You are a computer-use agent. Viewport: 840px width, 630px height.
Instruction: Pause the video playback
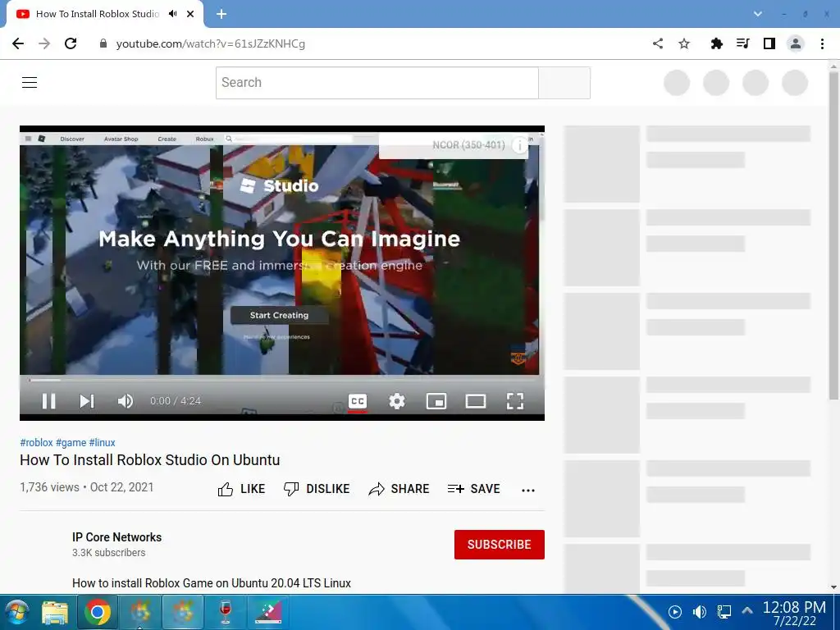tap(48, 400)
